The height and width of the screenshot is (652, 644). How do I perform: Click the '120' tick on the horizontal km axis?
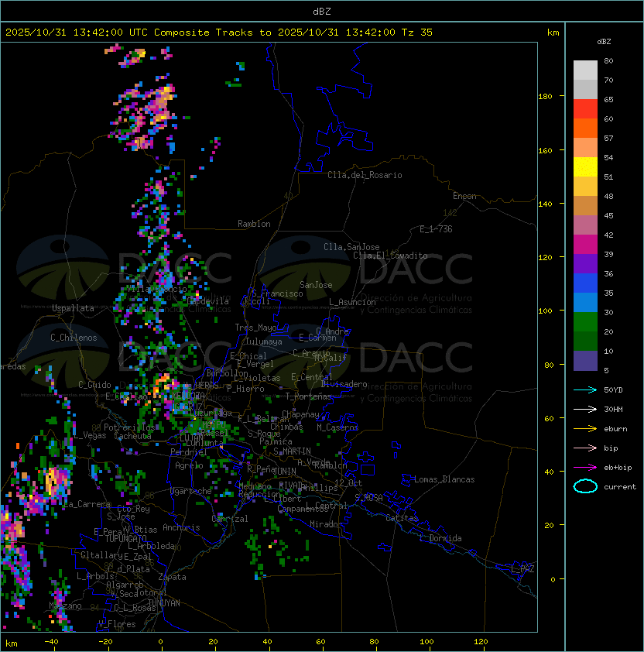tap(481, 642)
